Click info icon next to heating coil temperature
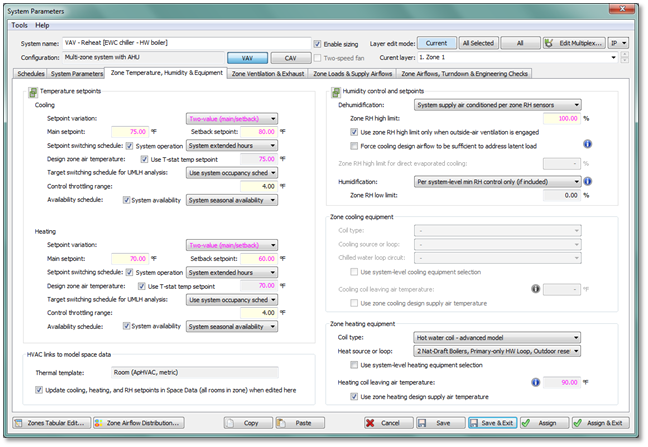Viewport: 648px width, 447px height. 535,381
